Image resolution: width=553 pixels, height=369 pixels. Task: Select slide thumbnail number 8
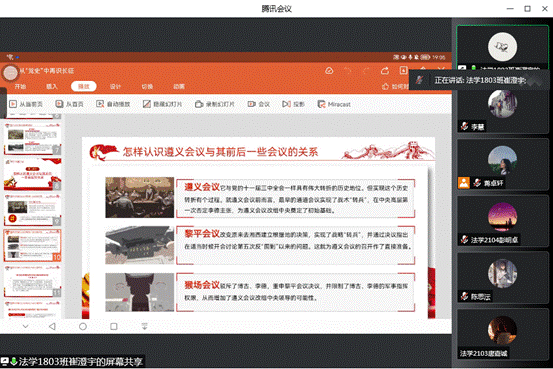click(x=32, y=174)
